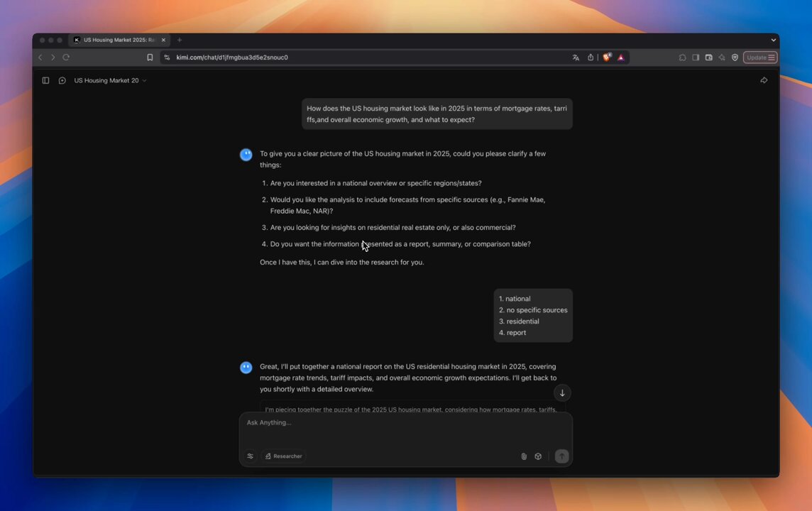Click the browser share icon in address bar

coord(591,57)
